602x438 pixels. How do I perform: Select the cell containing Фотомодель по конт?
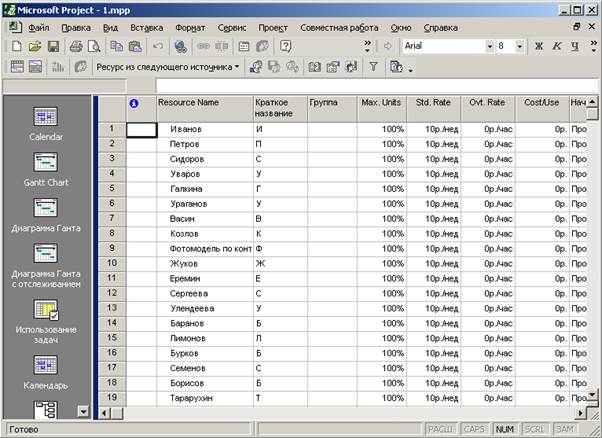203,248
